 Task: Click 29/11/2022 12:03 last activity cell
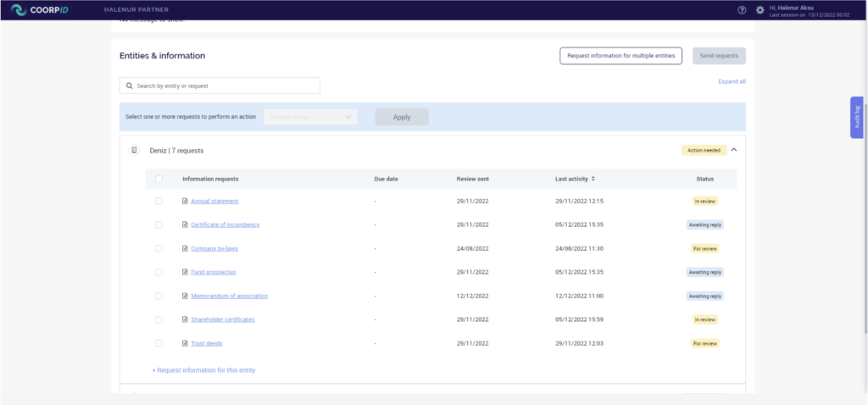(x=579, y=344)
